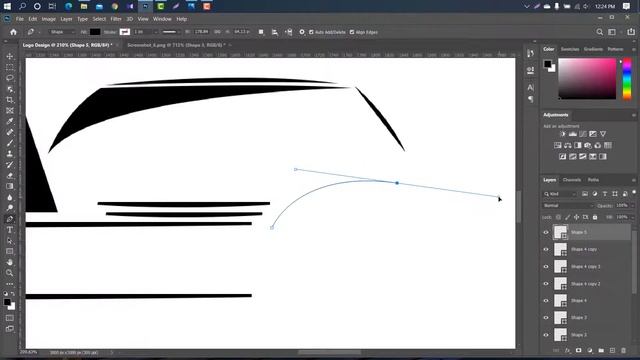Select the Rectangular Marquee tool
The image size is (640, 360).
pos(10,67)
